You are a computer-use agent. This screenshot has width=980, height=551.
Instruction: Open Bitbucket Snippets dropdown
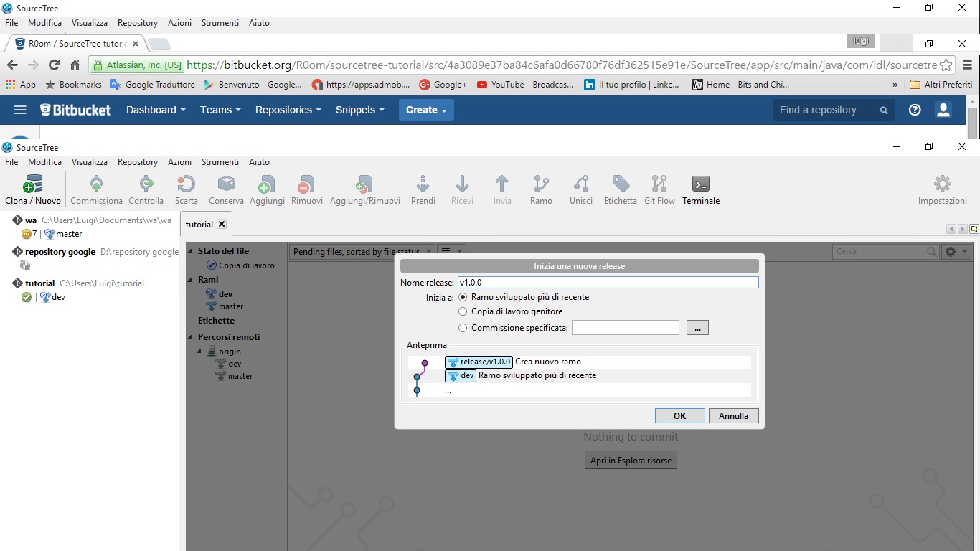pos(360,110)
